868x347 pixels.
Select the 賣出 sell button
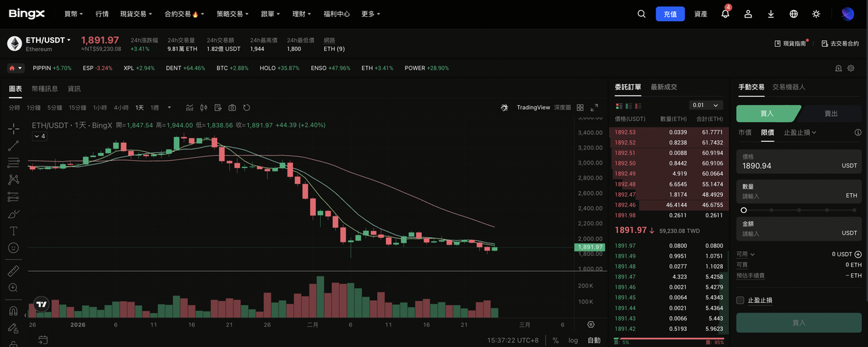tap(830, 114)
